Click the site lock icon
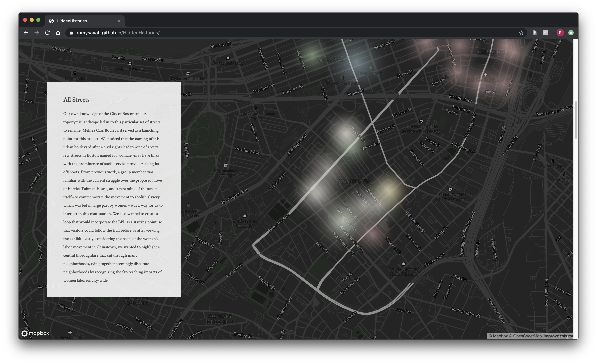 [71, 33]
